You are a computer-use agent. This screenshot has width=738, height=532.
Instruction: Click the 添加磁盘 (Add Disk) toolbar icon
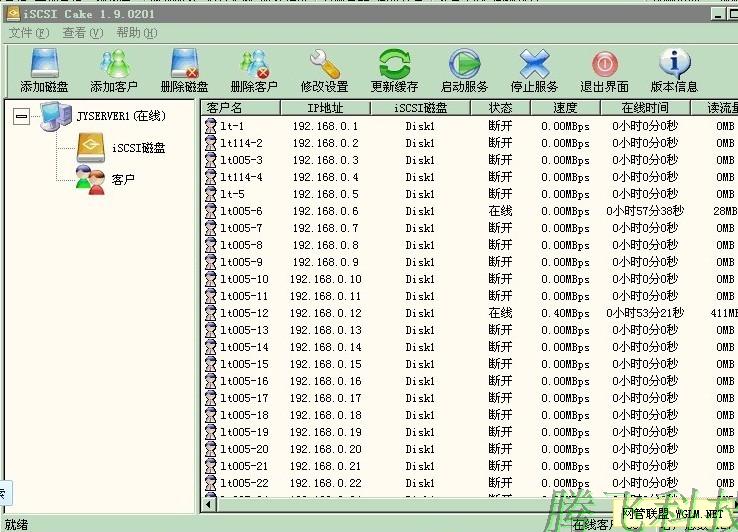tap(44, 63)
